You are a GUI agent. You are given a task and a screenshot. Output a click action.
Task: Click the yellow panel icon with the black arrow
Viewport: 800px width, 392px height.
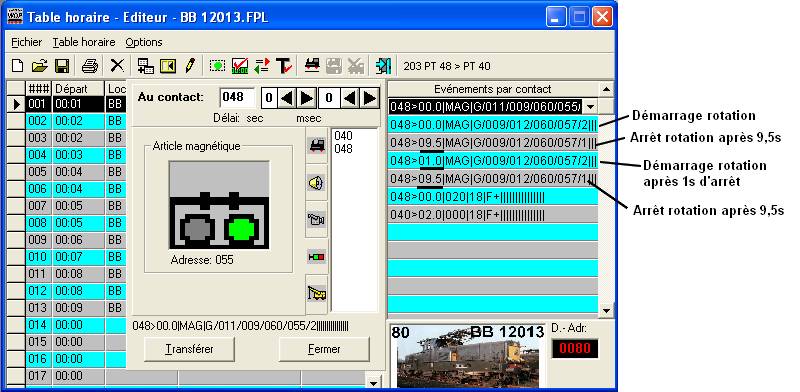pyautogui.click(x=168, y=66)
